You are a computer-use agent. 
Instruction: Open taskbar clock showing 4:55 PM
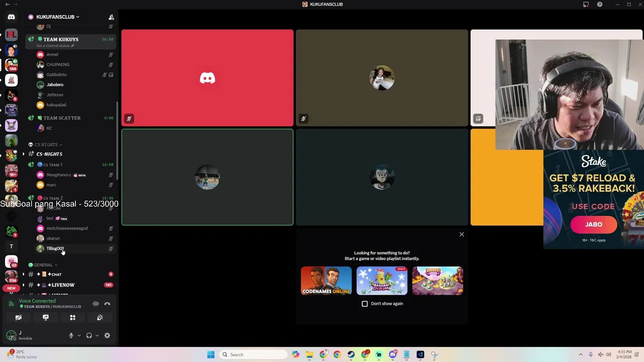pyautogui.click(x=623, y=354)
